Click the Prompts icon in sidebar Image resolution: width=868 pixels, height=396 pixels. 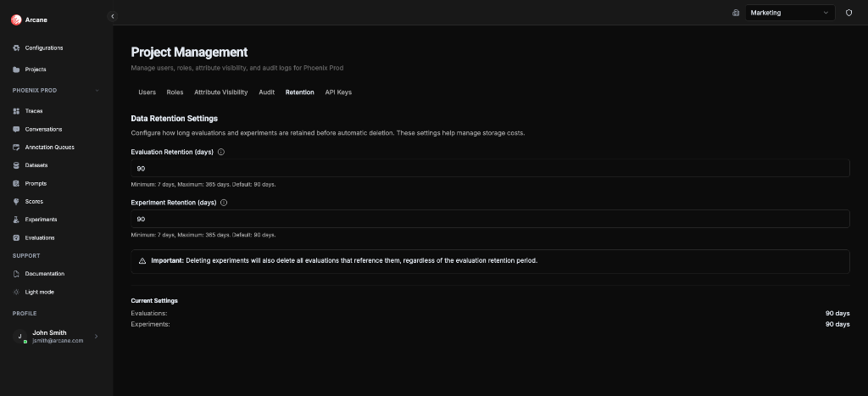(16, 183)
